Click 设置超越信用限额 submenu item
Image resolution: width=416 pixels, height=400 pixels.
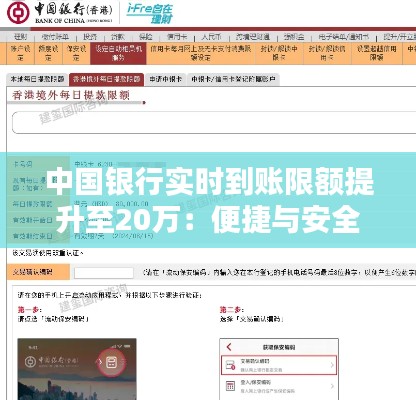point(376,53)
